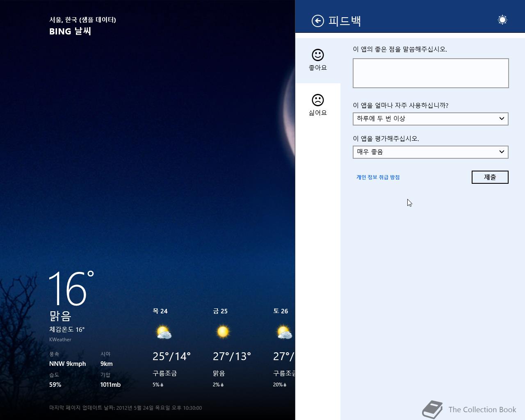Image resolution: width=525 pixels, height=420 pixels.
Task: Click the 27°/13° forecast temperature
Action: tap(232, 356)
